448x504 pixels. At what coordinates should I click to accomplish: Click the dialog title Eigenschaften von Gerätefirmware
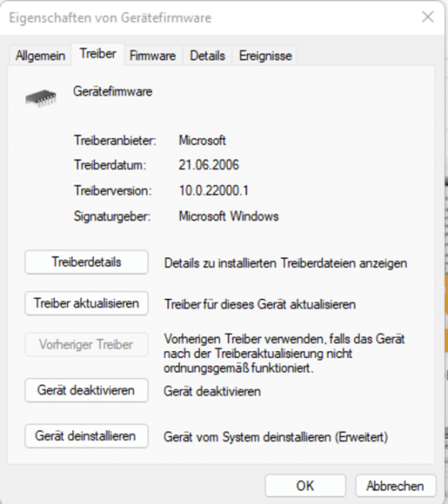pyautogui.click(x=110, y=18)
